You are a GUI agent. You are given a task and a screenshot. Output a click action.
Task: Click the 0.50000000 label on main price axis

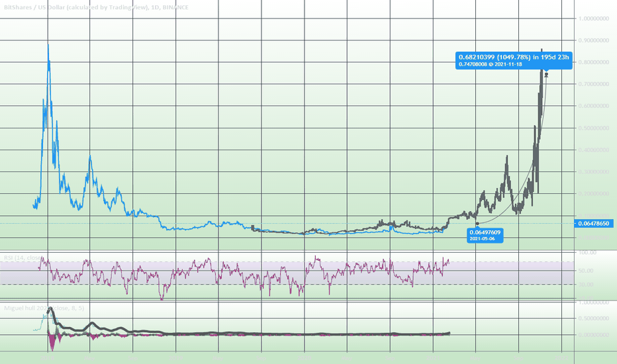pyautogui.click(x=594, y=128)
